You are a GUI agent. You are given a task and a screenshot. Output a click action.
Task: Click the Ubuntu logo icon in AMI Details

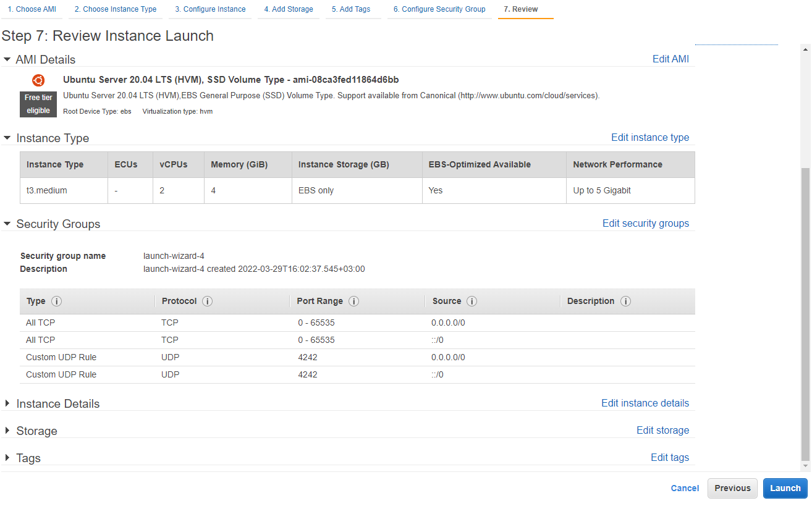coord(38,80)
